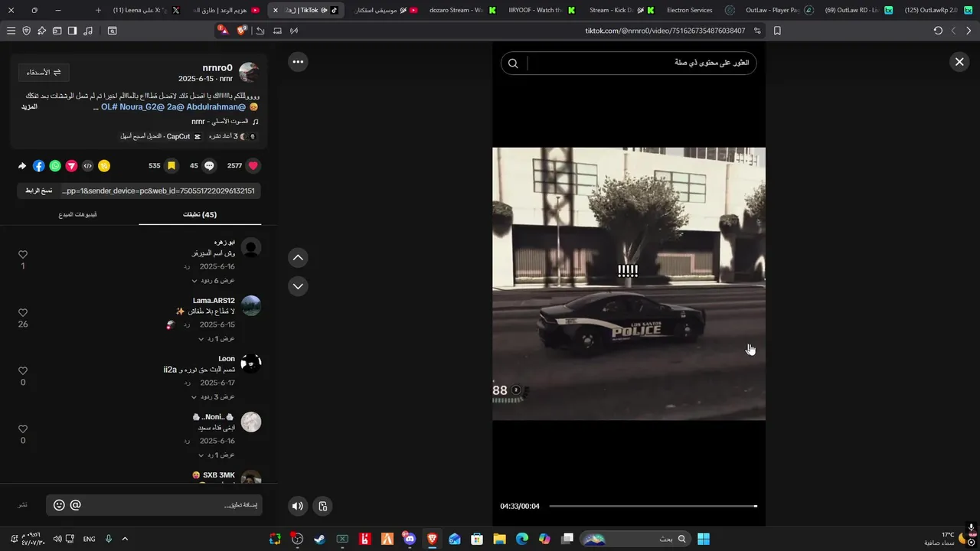Image resolution: width=980 pixels, height=551 pixels.
Task: Go to the previous video with the up arrow
Action: 298,258
